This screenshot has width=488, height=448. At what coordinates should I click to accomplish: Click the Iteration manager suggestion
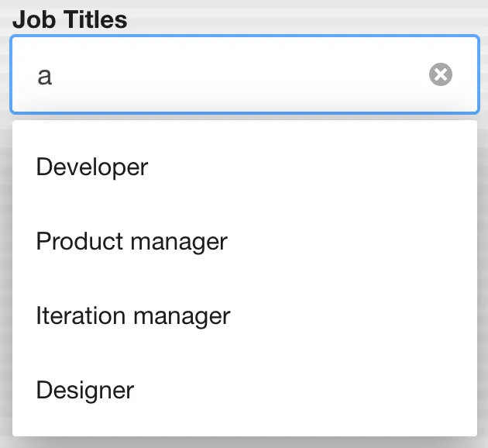pos(133,315)
